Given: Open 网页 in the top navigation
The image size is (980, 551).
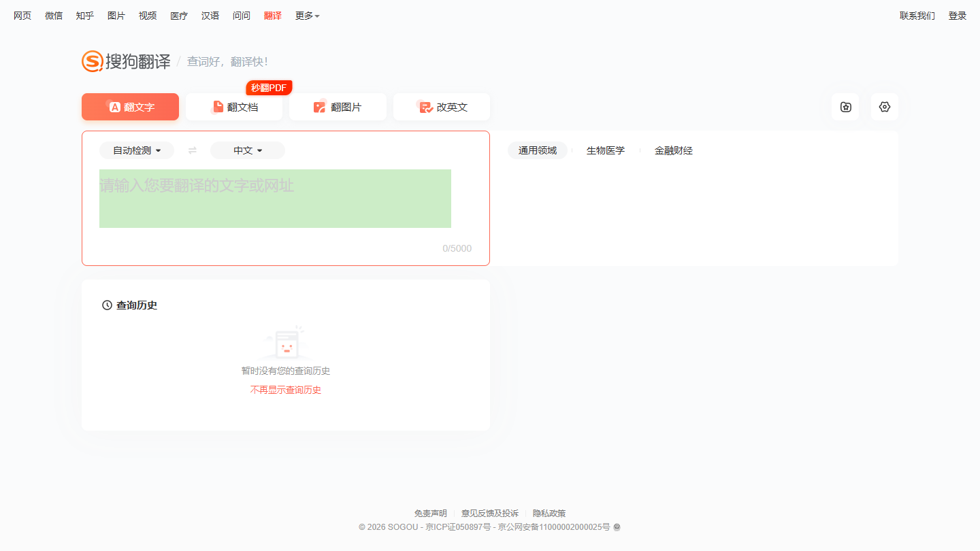Looking at the screenshot, I should [x=22, y=16].
